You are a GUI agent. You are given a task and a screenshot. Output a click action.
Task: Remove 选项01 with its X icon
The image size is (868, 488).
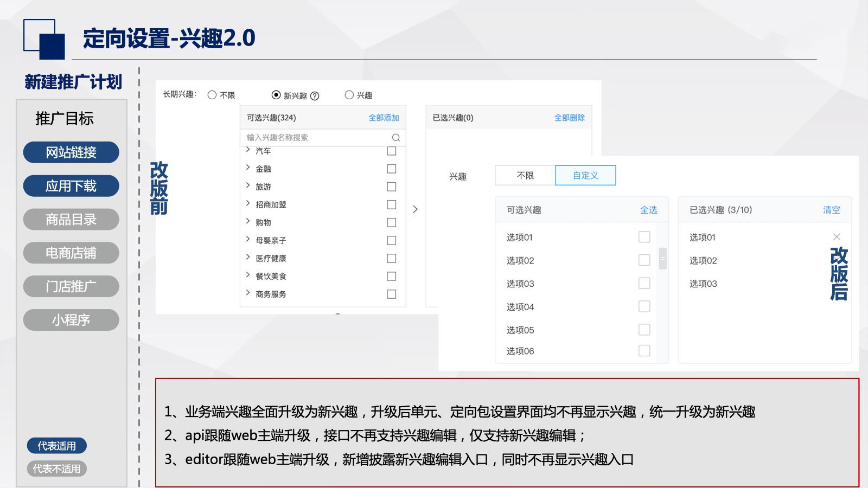837,237
